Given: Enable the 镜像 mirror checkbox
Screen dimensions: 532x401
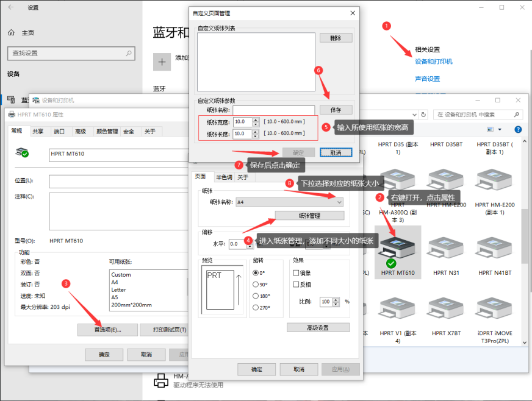Looking at the screenshot, I should click(x=297, y=273).
